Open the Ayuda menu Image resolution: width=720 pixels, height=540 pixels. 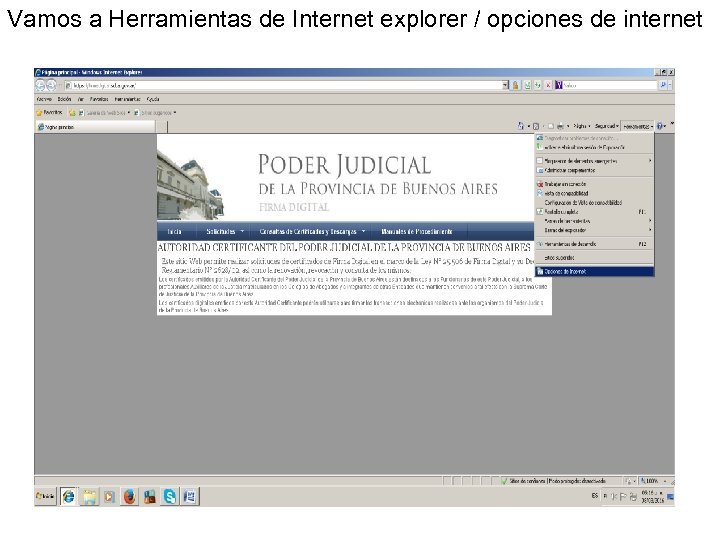(x=153, y=99)
